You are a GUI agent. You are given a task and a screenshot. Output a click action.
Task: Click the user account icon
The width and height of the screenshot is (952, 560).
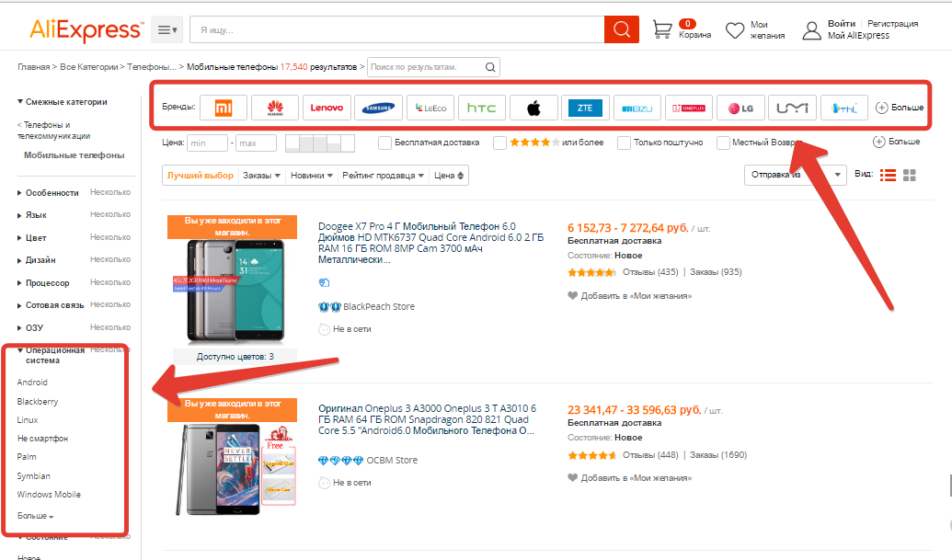click(x=812, y=30)
